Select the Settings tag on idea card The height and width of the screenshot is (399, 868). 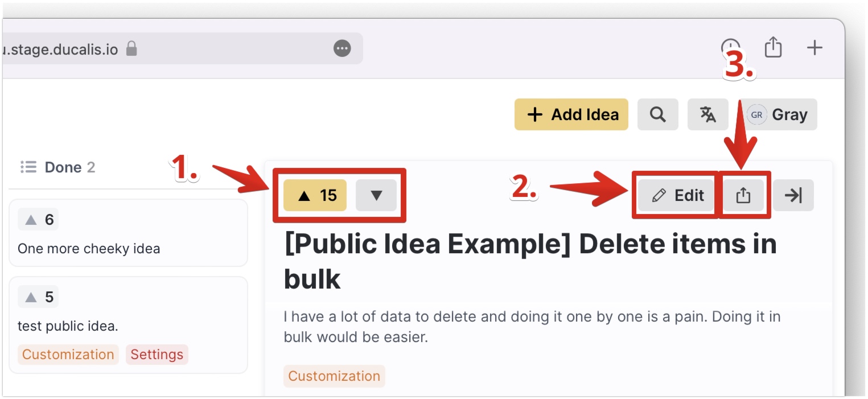157,355
